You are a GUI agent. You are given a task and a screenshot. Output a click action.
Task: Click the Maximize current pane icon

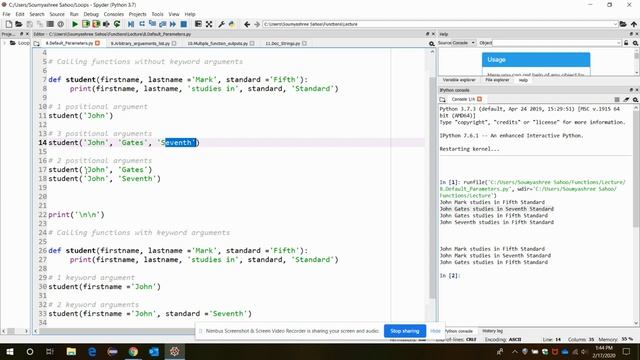[209, 24]
